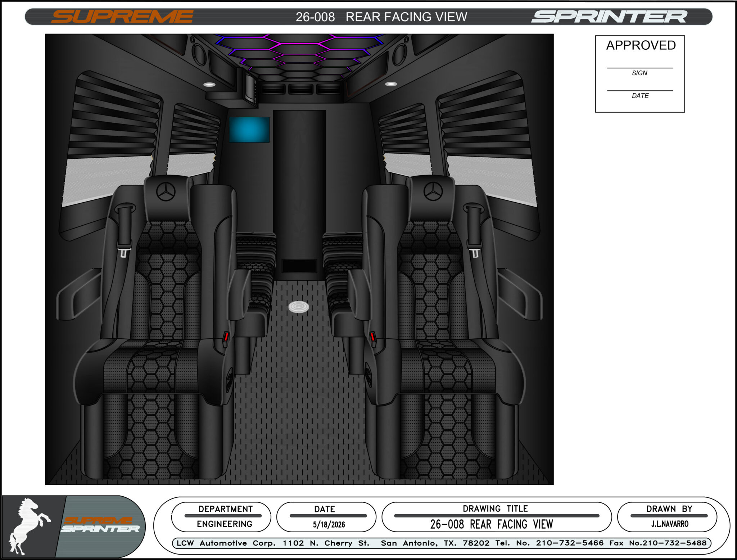This screenshot has width=737, height=560.
Task: Click the ceiling-mounted control panel
Action: coord(250,88)
